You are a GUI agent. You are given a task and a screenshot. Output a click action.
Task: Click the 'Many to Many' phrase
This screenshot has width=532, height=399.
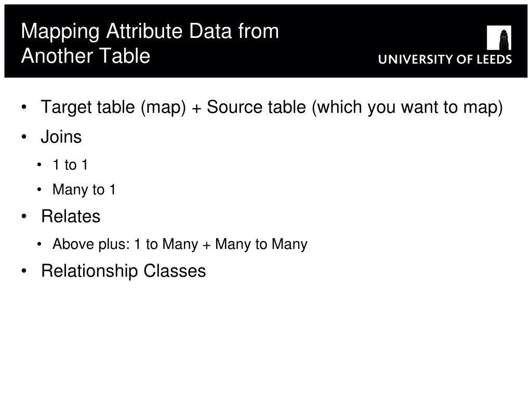(261, 244)
